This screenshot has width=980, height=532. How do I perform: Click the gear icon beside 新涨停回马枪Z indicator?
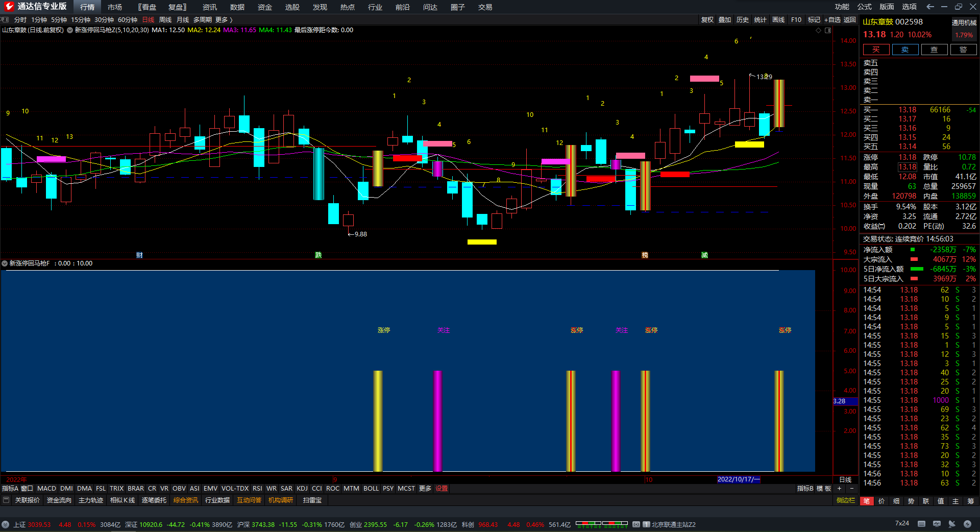[x=70, y=30]
